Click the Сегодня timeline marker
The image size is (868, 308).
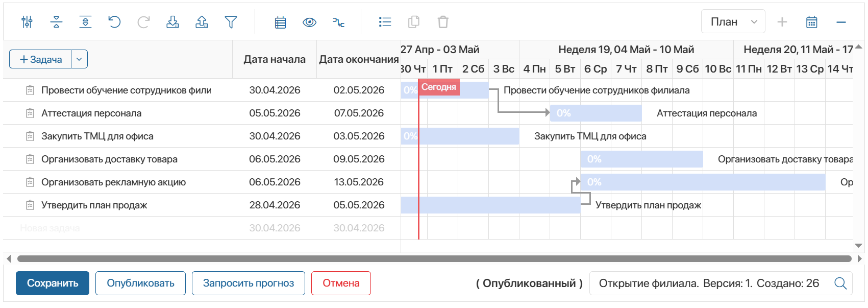click(439, 87)
